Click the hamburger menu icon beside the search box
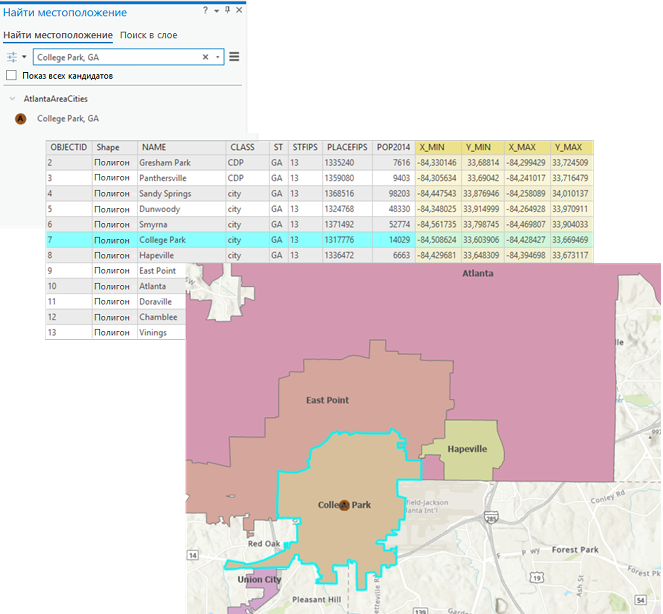The height and width of the screenshot is (614, 663). [x=234, y=57]
